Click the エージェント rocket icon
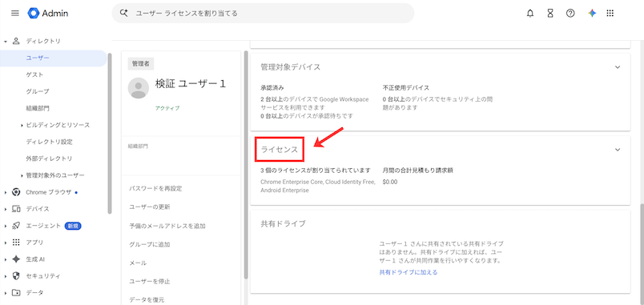The width and height of the screenshot is (644, 305). coord(16,226)
